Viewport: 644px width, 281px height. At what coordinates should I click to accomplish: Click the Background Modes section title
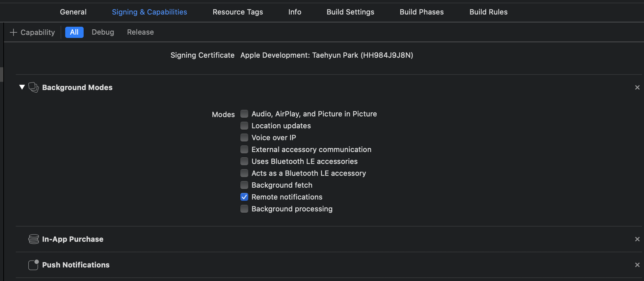tap(77, 87)
